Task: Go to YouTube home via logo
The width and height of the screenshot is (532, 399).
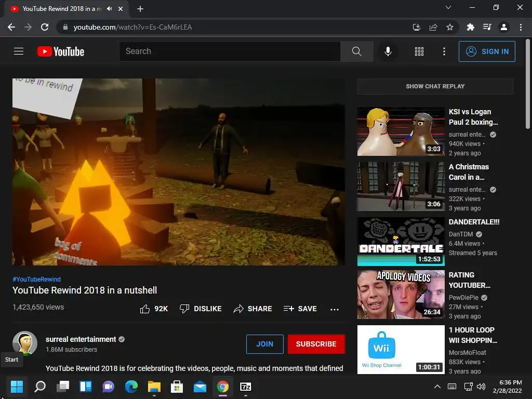Action: [60, 51]
